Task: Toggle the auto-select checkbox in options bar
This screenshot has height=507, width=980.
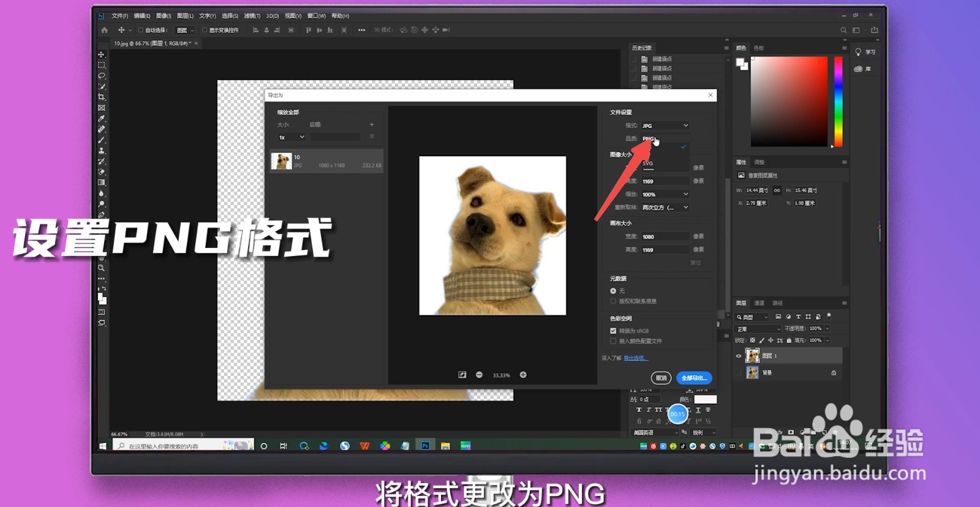Action: [140, 30]
